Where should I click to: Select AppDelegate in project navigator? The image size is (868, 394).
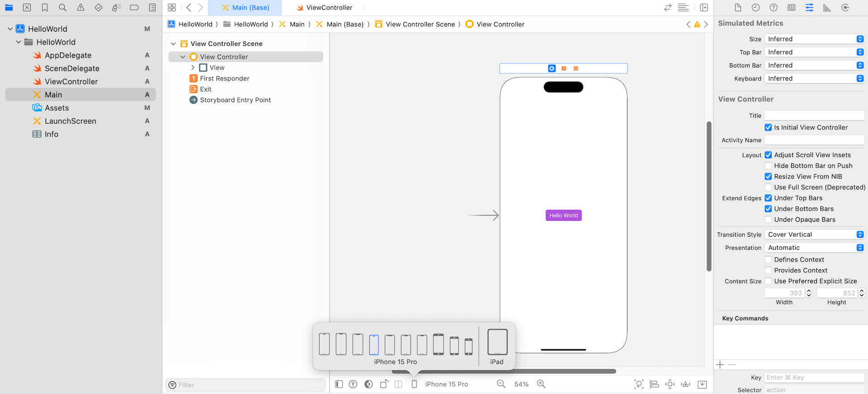[x=68, y=55]
